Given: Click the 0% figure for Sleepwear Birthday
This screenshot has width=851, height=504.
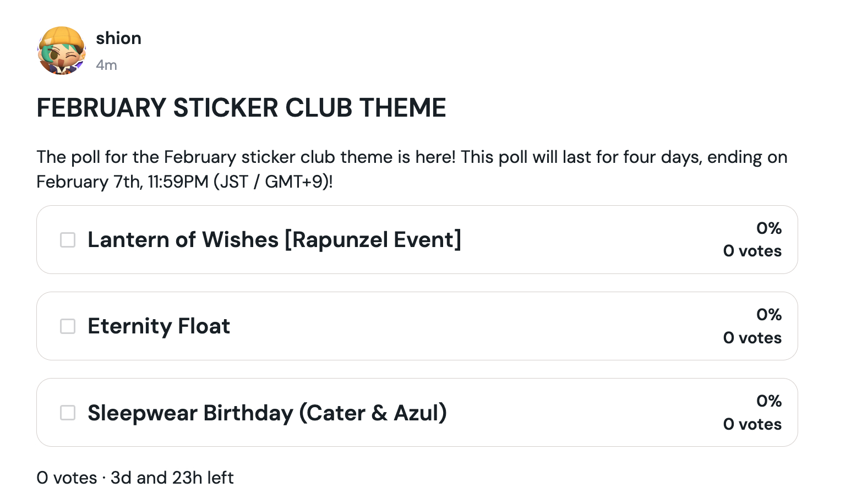Looking at the screenshot, I should pyautogui.click(x=768, y=401).
